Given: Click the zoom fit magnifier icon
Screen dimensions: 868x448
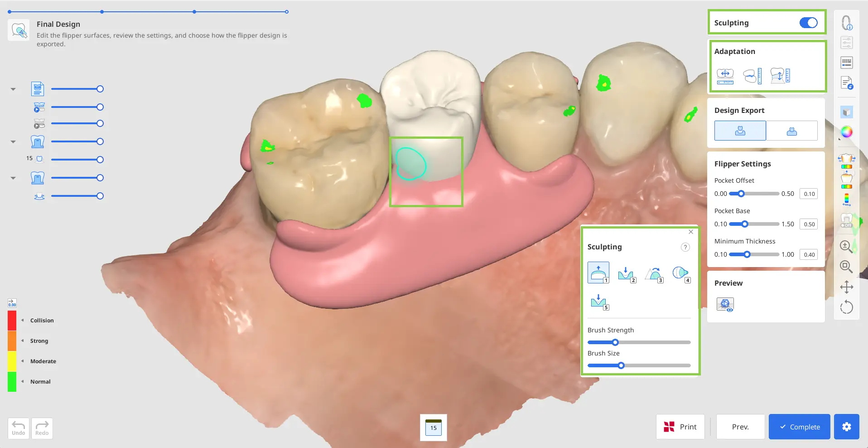Looking at the screenshot, I should coord(846,267).
